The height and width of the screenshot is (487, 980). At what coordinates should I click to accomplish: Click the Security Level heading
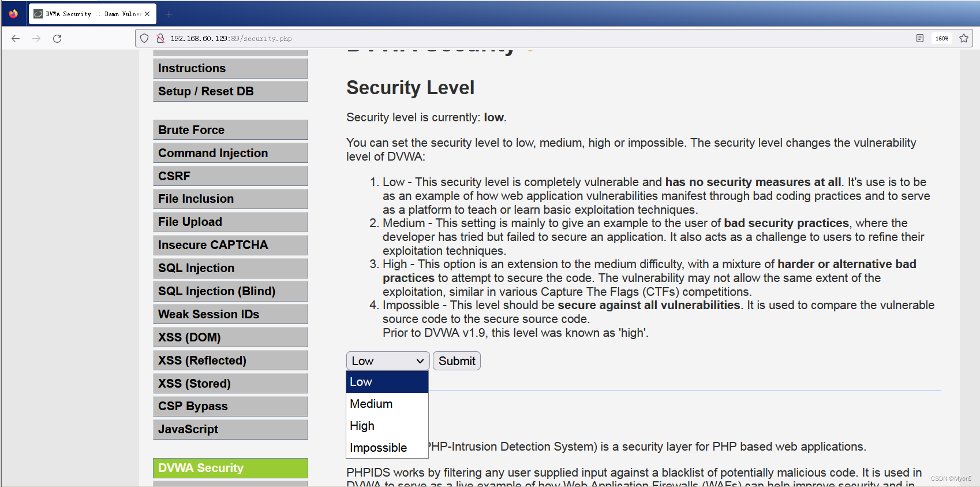[410, 88]
